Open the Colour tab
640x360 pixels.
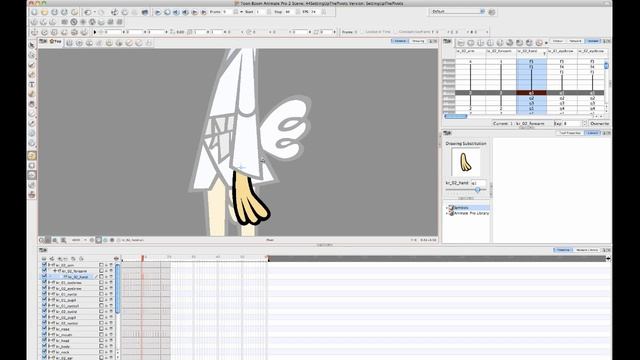pos(558,41)
